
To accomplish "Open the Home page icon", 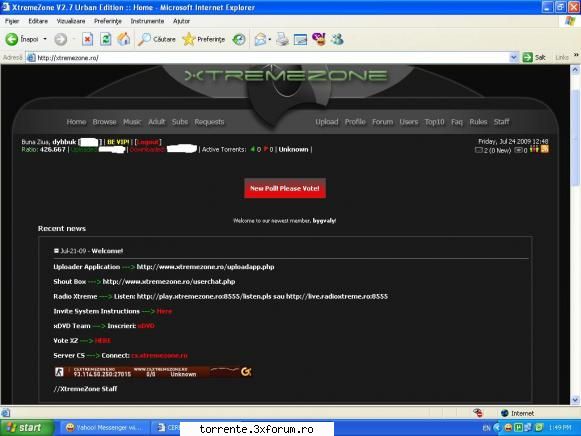I will 124,39.
